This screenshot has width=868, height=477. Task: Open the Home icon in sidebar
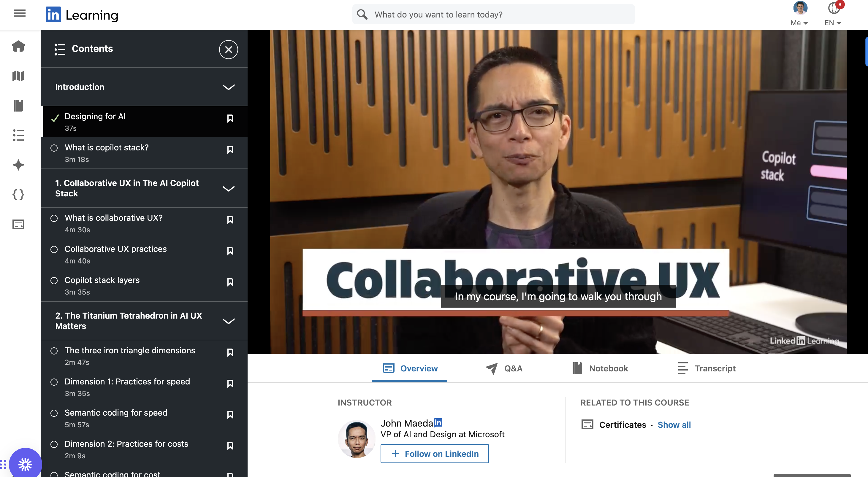tap(18, 47)
